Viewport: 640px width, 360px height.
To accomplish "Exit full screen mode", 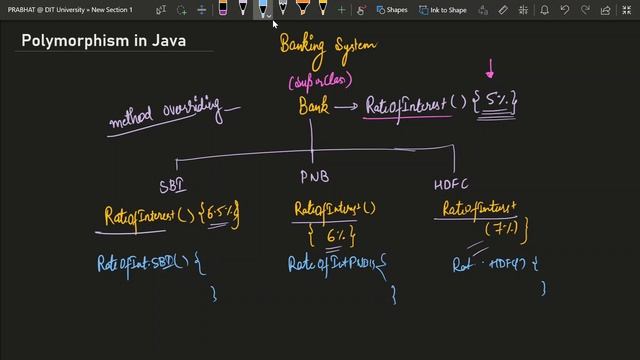I will coord(627,10).
